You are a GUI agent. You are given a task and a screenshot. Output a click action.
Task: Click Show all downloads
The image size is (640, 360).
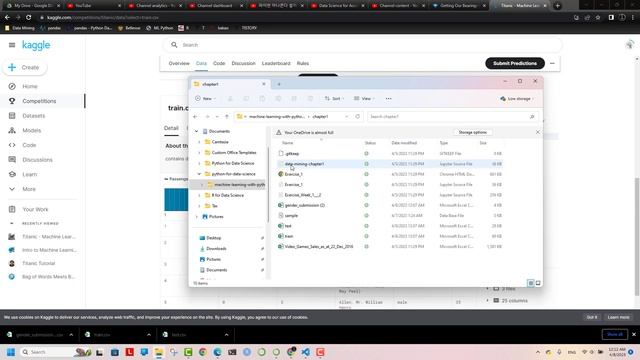(615, 334)
